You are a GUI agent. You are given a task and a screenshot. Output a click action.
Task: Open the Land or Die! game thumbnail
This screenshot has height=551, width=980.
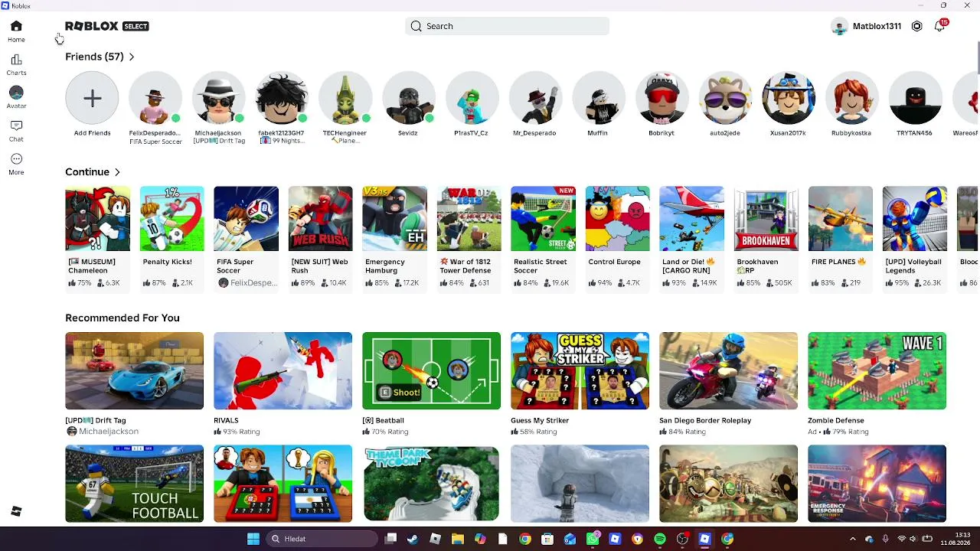coord(691,219)
